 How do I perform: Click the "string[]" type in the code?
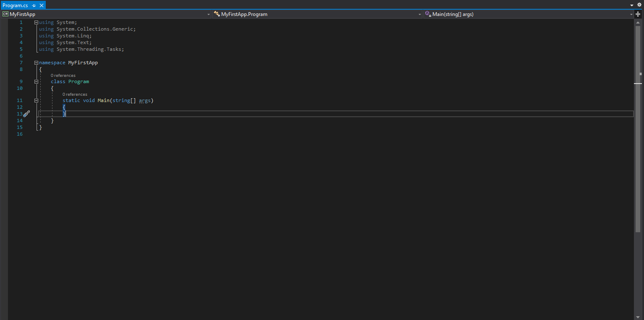tap(124, 100)
